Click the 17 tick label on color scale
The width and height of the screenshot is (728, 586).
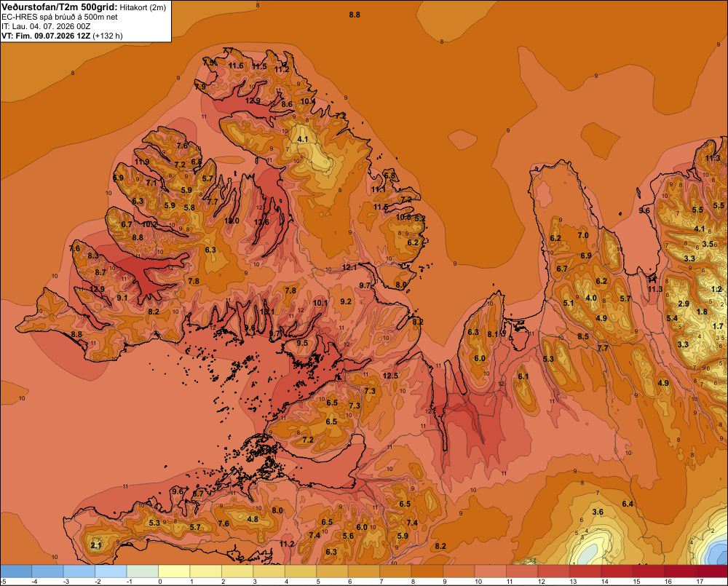coord(700,582)
